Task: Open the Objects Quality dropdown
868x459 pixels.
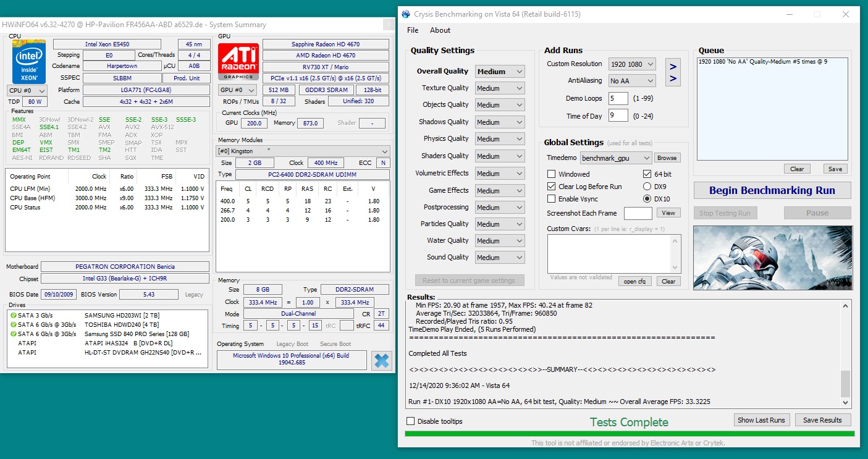Action: (x=500, y=105)
